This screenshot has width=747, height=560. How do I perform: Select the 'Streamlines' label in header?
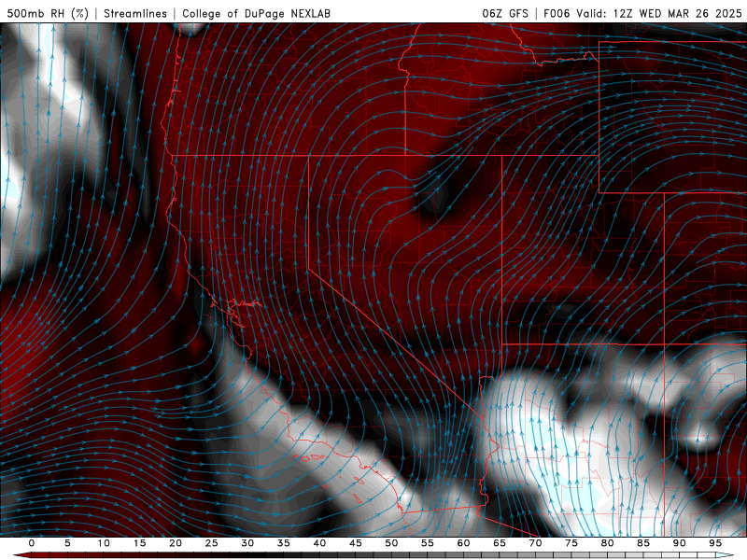[x=135, y=13]
